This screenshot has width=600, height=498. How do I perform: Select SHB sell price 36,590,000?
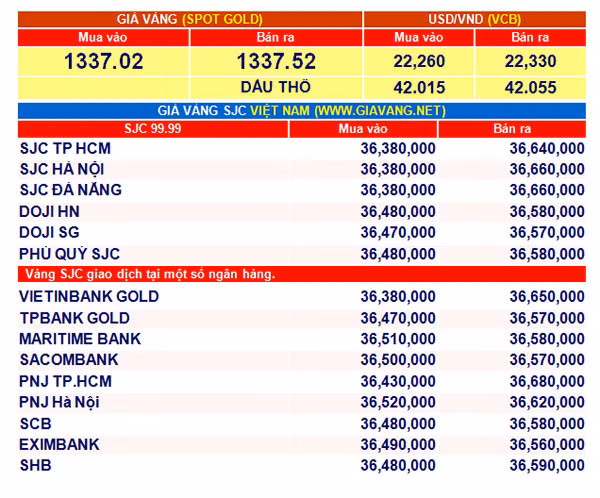547,465
